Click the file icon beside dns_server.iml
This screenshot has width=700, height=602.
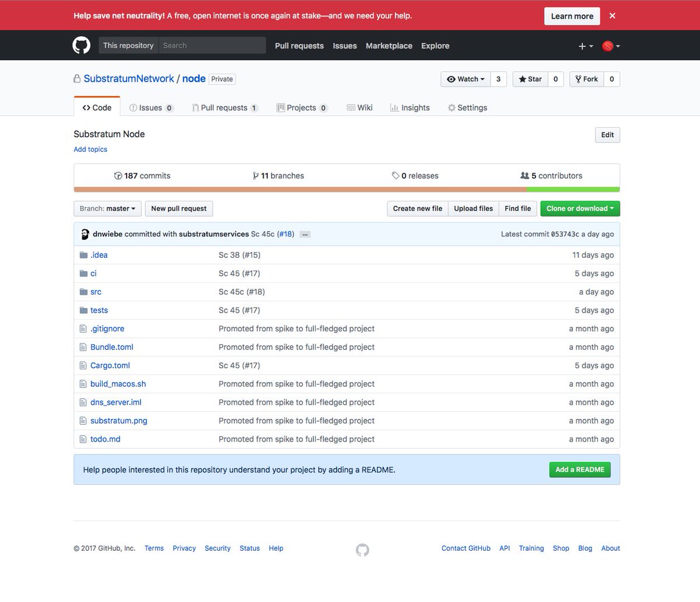click(83, 402)
